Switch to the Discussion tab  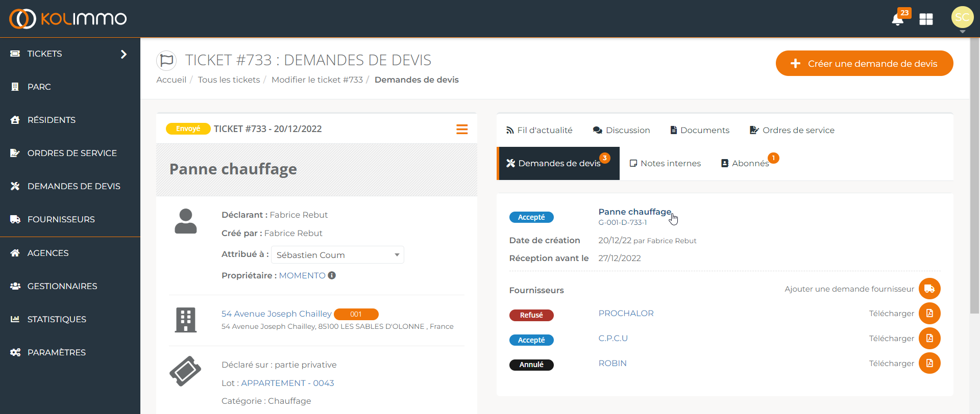621,130
